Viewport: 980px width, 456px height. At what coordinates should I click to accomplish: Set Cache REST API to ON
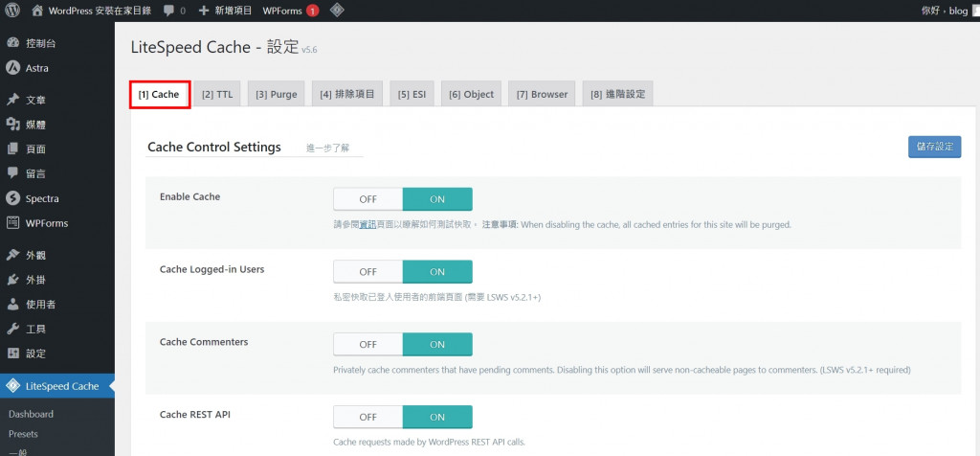pos(437,417)
